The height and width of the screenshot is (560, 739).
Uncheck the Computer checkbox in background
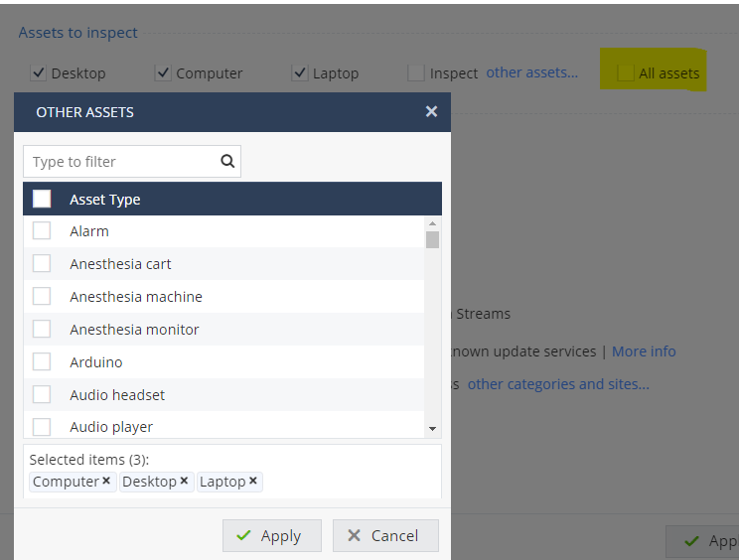(163, 73)
